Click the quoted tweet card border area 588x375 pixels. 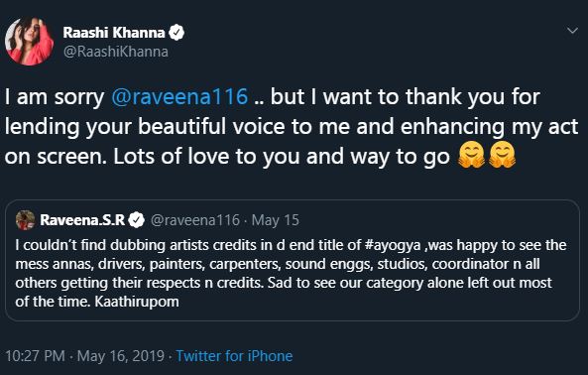(293, 260)
